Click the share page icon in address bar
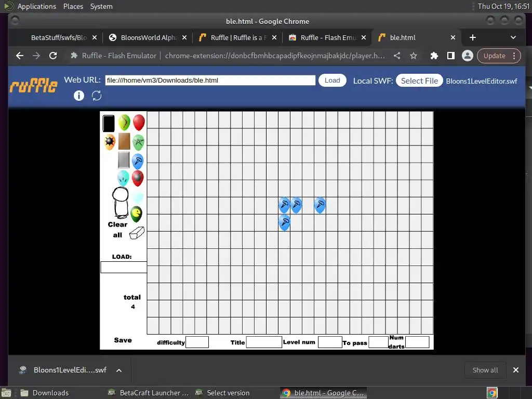532x399 pixels. [x=396, y=56]
